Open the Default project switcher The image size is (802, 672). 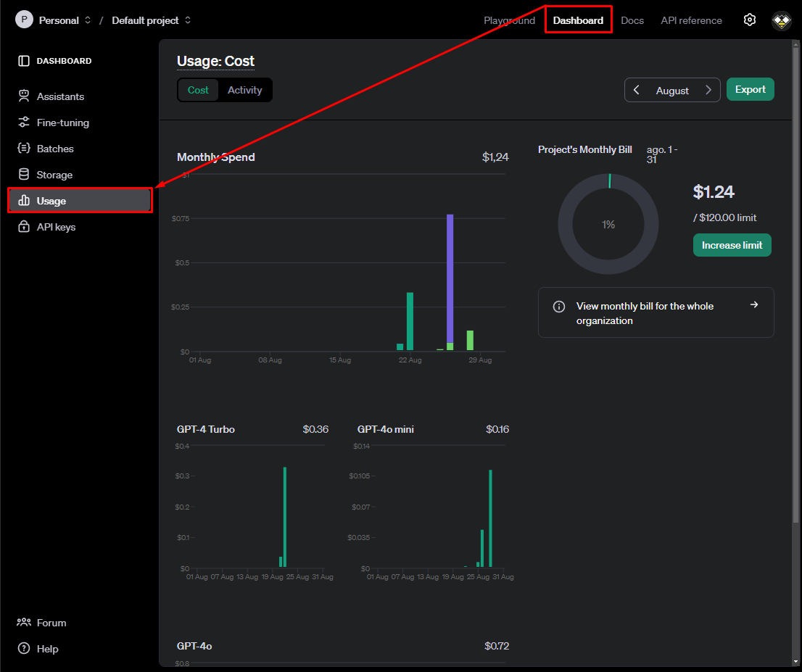pos(152,20)
